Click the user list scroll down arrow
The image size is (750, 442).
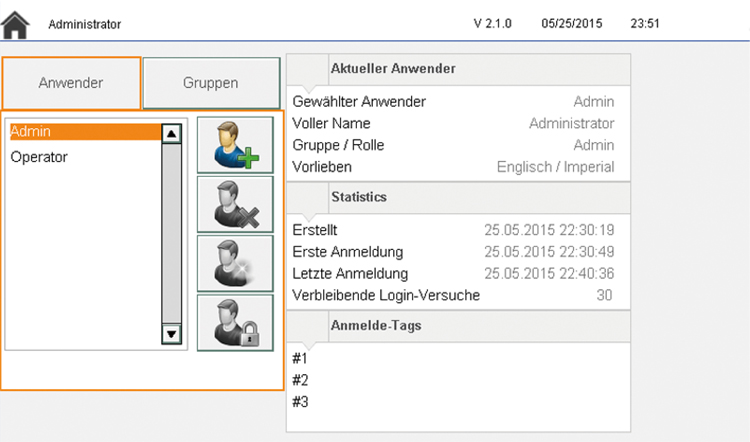(x=171, y=334)
